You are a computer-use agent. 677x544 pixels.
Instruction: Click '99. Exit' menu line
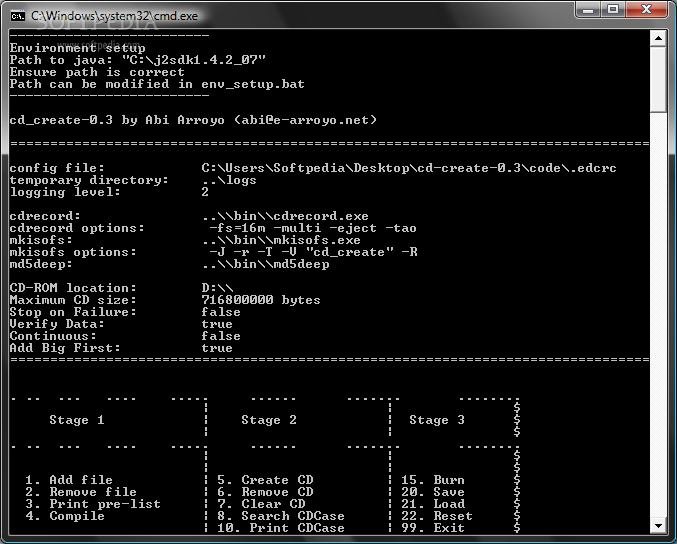tap(433, 528)
